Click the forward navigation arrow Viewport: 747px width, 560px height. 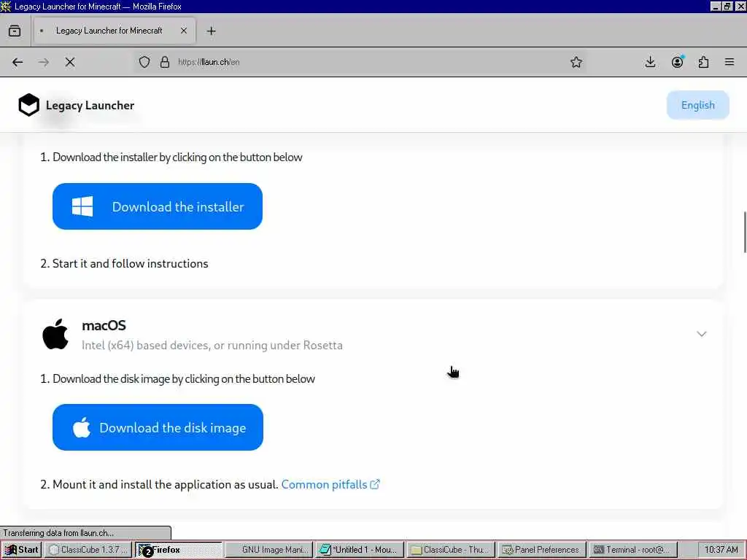click(44, 63)
